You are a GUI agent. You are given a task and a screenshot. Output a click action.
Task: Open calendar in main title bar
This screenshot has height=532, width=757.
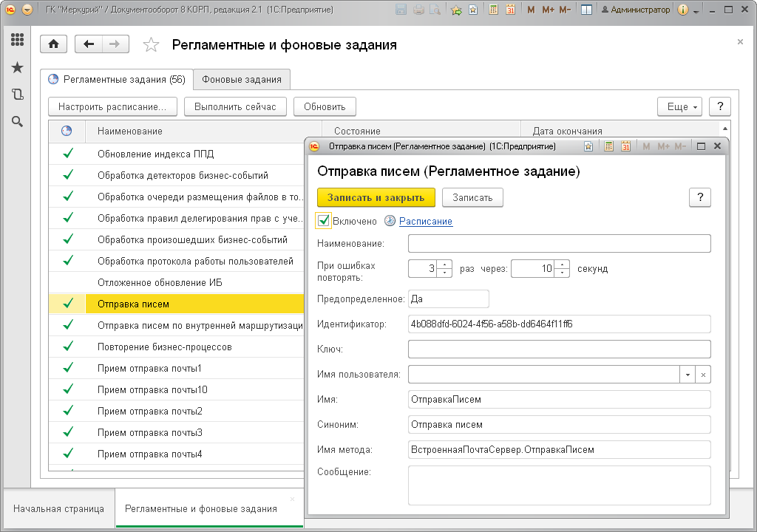click(x=510, y=10)
